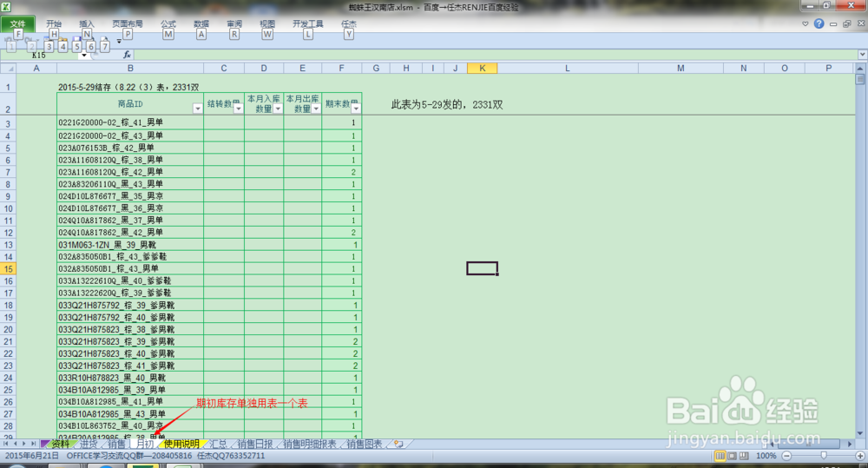The image size is (868, 468).
Task: Open the 文件 (File) tab
Action: click(17, 23)
